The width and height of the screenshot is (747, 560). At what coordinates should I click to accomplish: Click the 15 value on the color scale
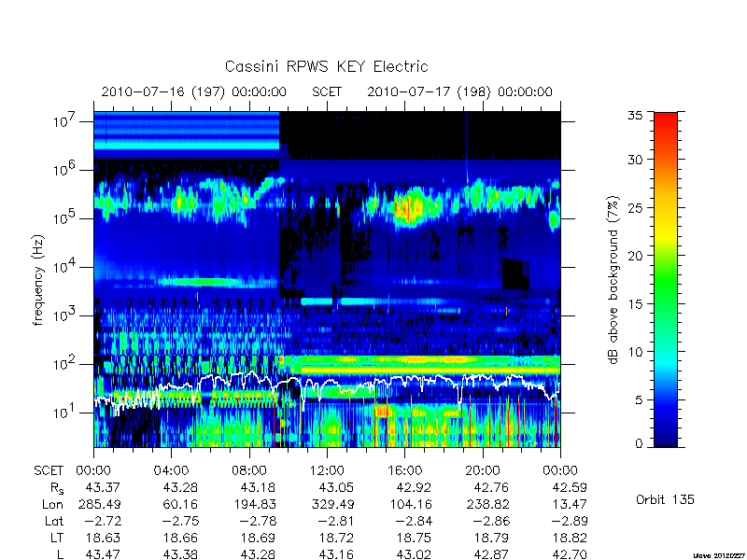[x=636, y=304]
